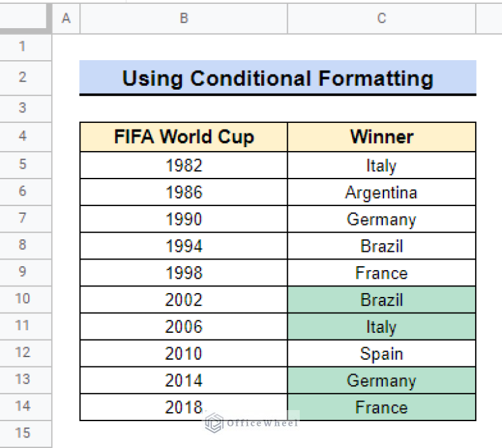502x448 pixels.
Task: Select the 'Winner' header cell
Action: [x=382, y=137]
